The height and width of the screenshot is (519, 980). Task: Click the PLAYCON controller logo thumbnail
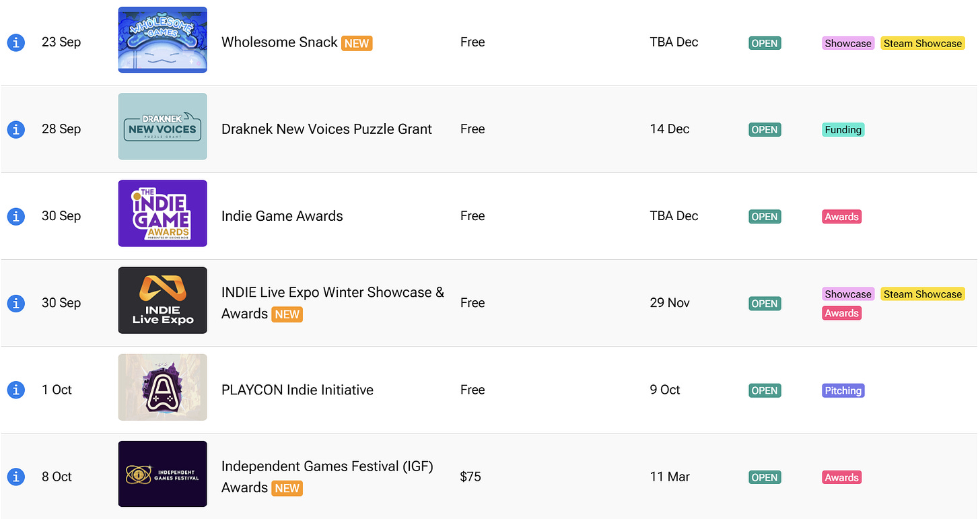click(x=163, y=387)
